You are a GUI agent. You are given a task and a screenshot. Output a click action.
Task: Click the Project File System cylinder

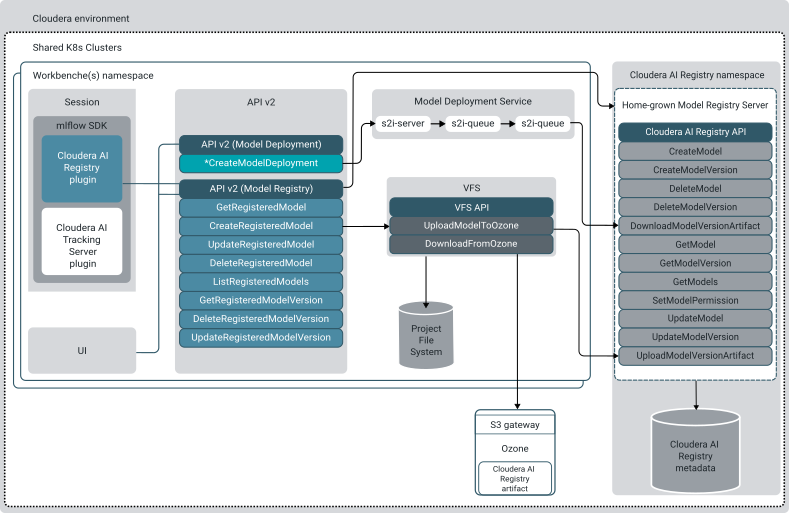click(425, 335)
